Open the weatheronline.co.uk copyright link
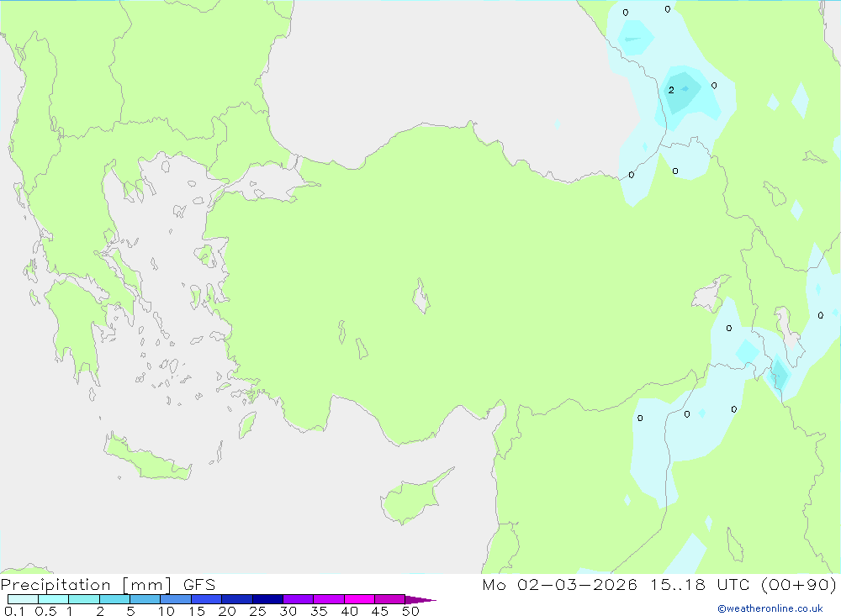Screen dimensions: 841x616 point(770,608)
